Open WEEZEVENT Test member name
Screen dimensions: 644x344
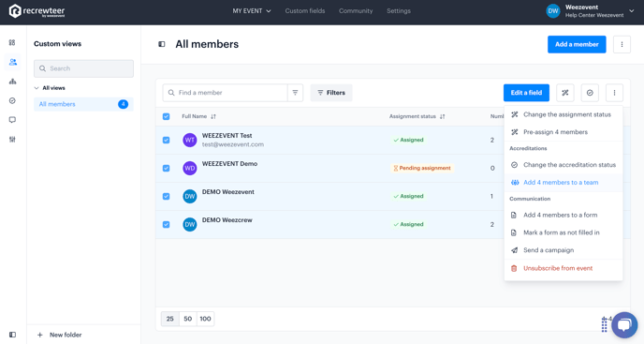(227, 135)
